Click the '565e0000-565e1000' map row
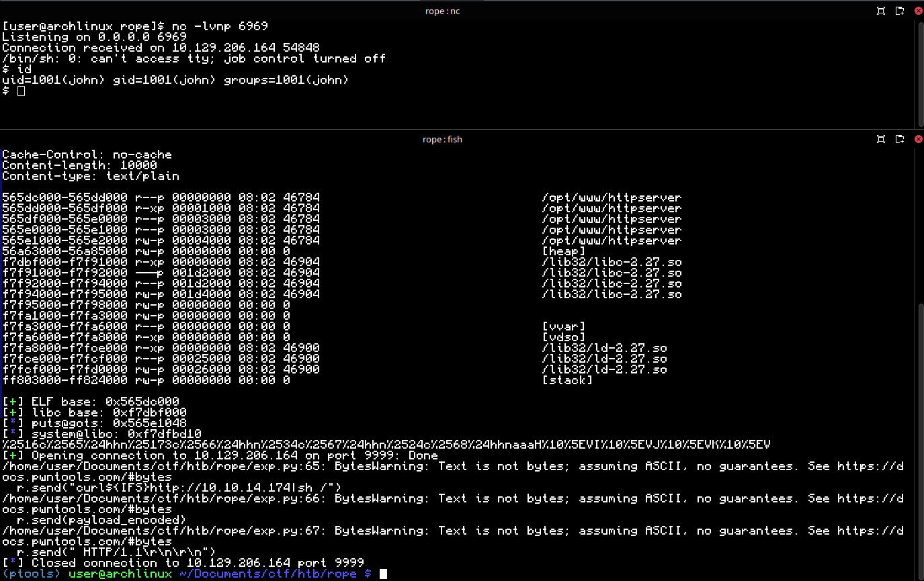This screenshot has height=581, width=924. 341,230
